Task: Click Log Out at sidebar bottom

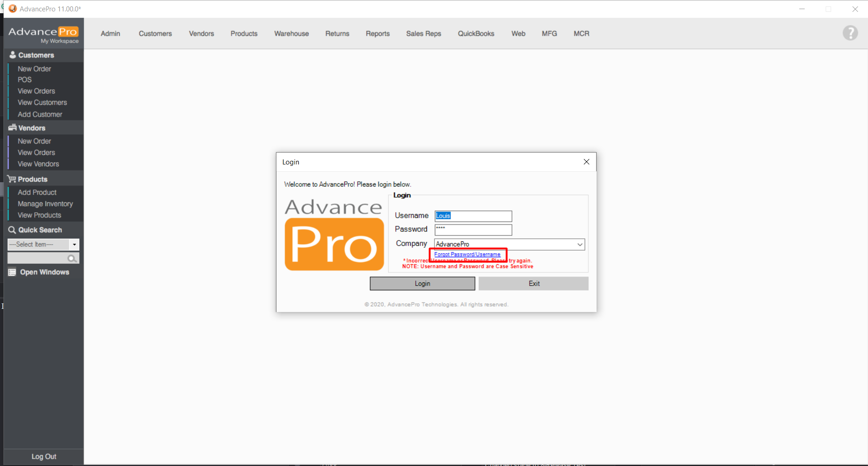Action: tap(44, 456)
